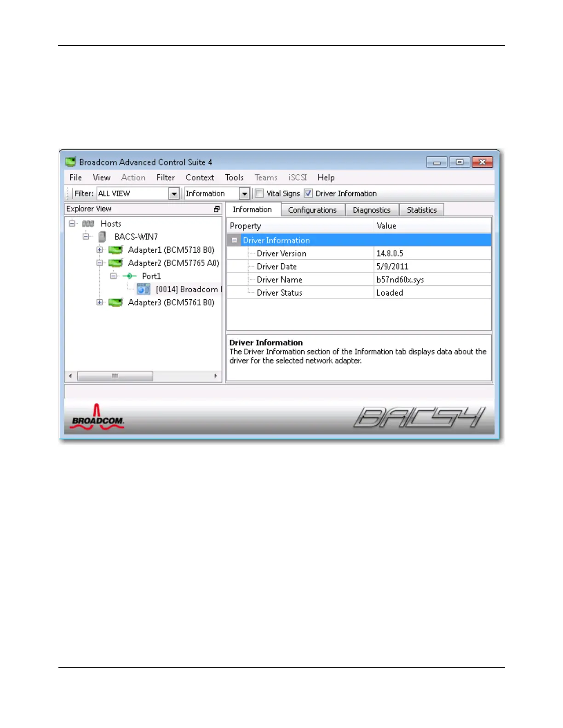The height and width of the screenshot is (728, 563).
Task: Collapse the BACS-WIN7 tree node
Action: pyautogui.click(x=86, y=237)
